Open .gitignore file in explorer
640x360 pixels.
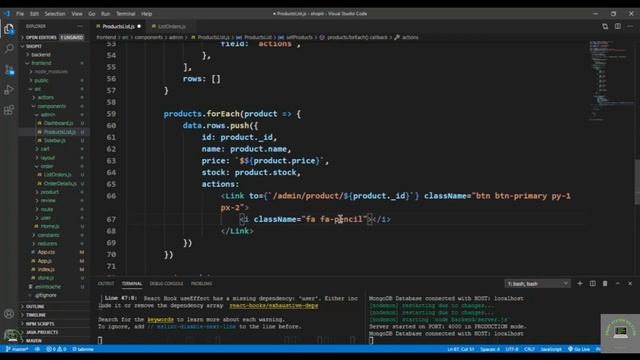point(45,295)
